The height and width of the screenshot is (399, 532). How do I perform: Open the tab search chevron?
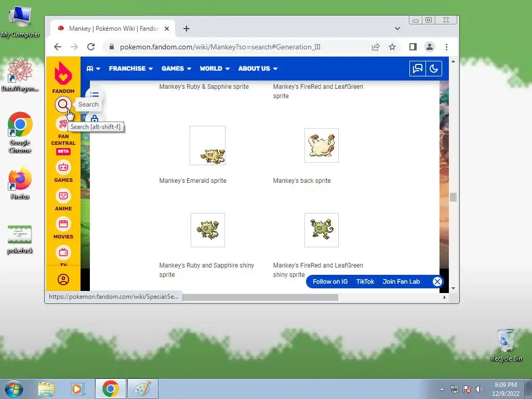[x=397, y=29]
